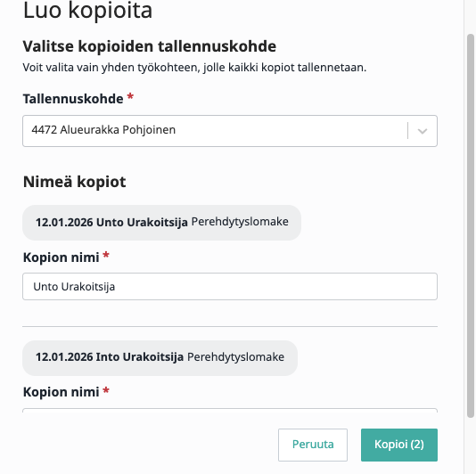This screenshot has height=474, width=476.
Task: Focus the Unto Urakoitsija name field
Action: (230, 287)
